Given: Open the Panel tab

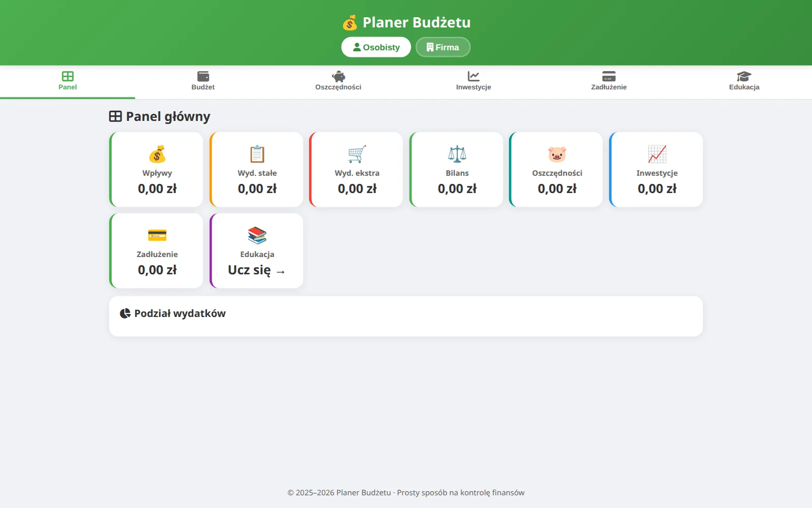Looking at the screenshot, I should tap(67, 81).
